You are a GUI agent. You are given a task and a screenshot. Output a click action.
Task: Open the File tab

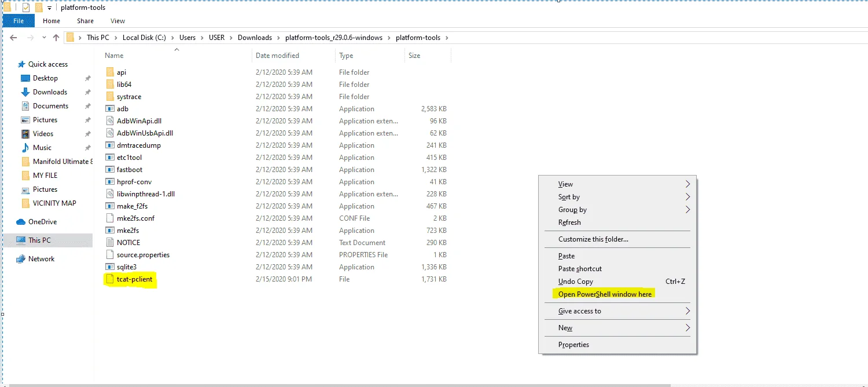click(19, 21)
